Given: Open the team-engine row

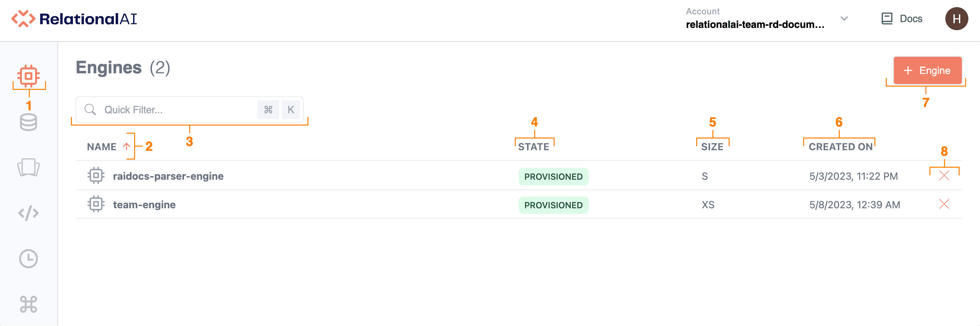Looking at the screenshot, I should tap(144, 205).
